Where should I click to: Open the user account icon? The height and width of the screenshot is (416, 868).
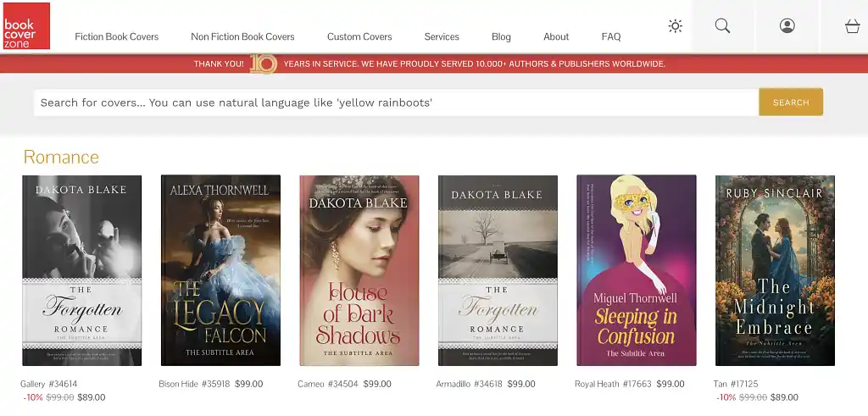click(x=787, y=26)
